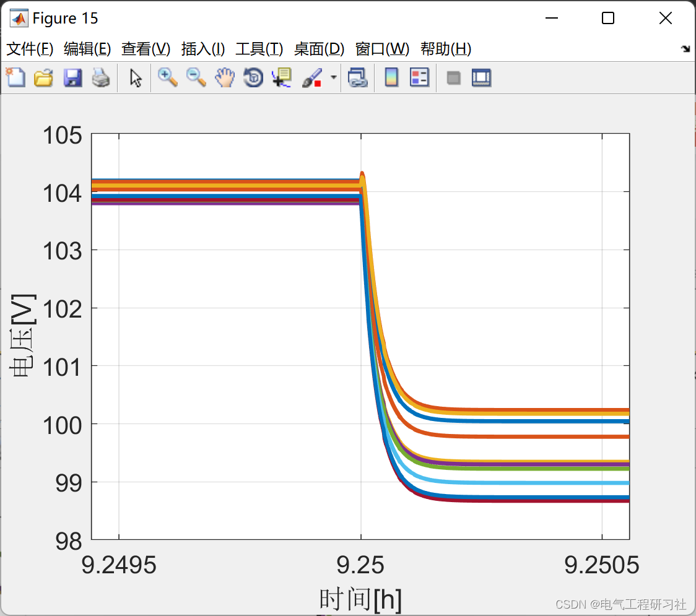Viewport: 696px width, 616px height.
Task: Click the Show Plot Tools and Dock icon
Action: click(482, 78)
